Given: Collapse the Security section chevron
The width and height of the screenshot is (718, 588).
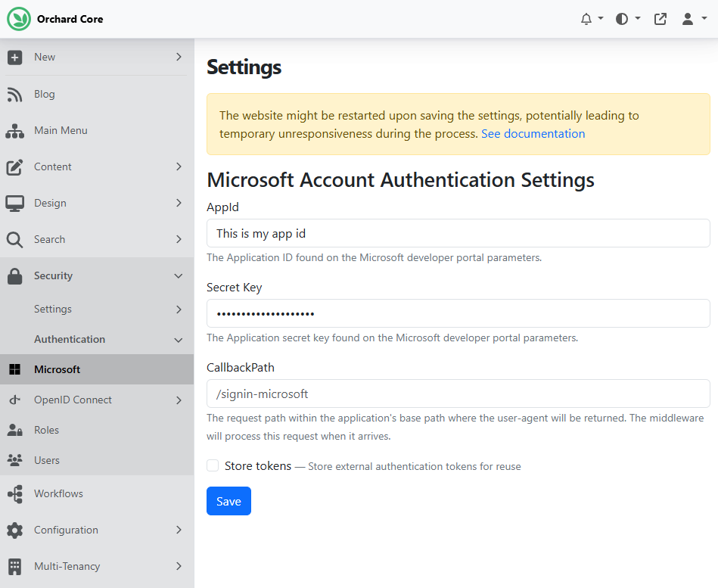Looking at the screenshot, I should click(179, 276).
